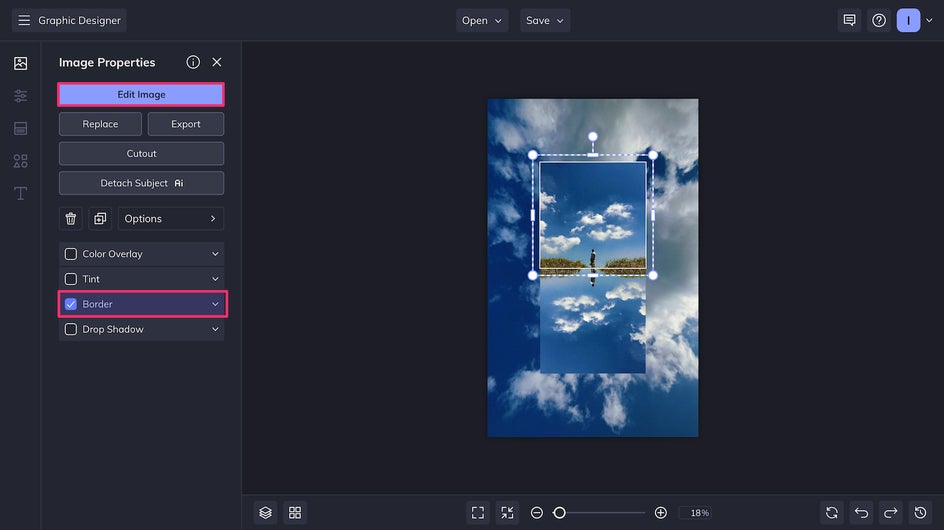This screenshot has height=530, width=944.
Task: Click the bottom-right resize handle of selection
Action: coord(653,275)
